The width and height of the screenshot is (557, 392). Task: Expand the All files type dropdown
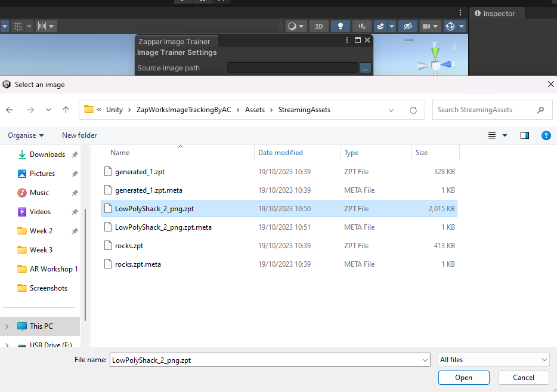pyautogui.click(x=493, y=360)
